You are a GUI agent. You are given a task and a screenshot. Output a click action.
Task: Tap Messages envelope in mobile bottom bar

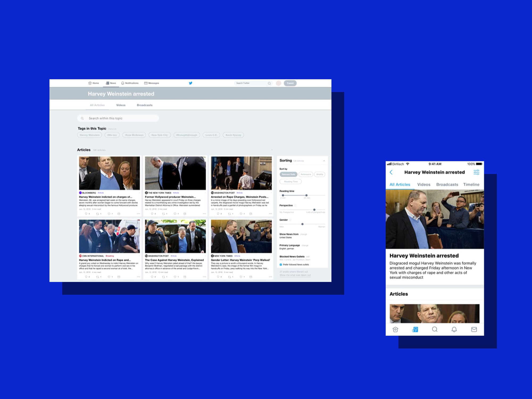(x=474, y=330)
